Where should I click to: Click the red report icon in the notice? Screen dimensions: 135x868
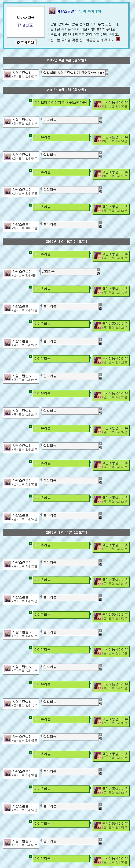(118, 39)
